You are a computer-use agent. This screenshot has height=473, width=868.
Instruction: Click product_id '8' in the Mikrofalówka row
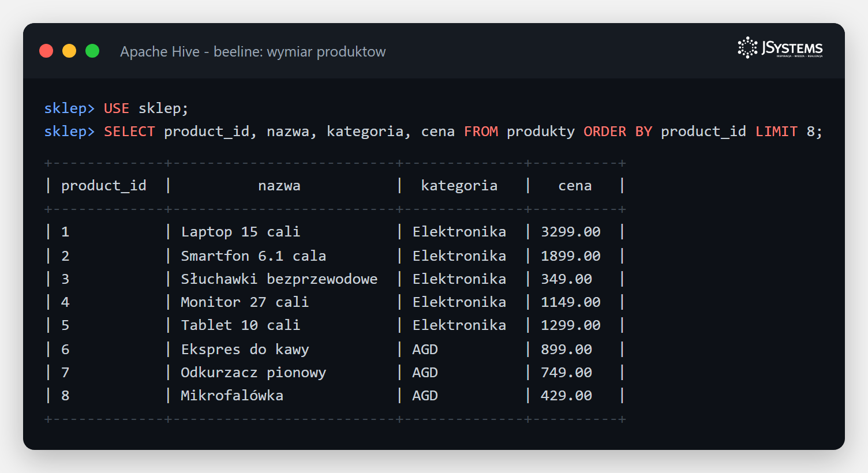pyautogui.click(x=65, y=396)
